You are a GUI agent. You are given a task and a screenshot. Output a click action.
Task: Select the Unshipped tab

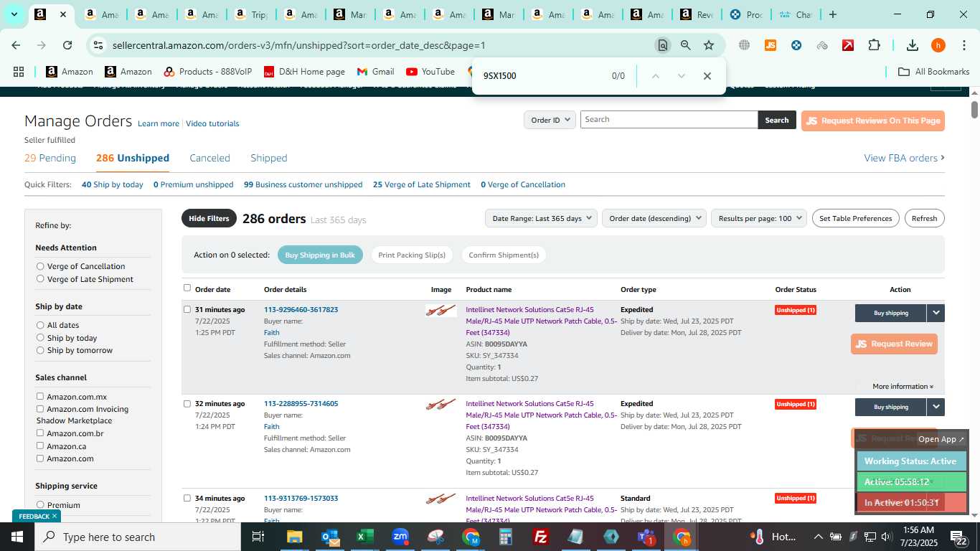(133, 158)
